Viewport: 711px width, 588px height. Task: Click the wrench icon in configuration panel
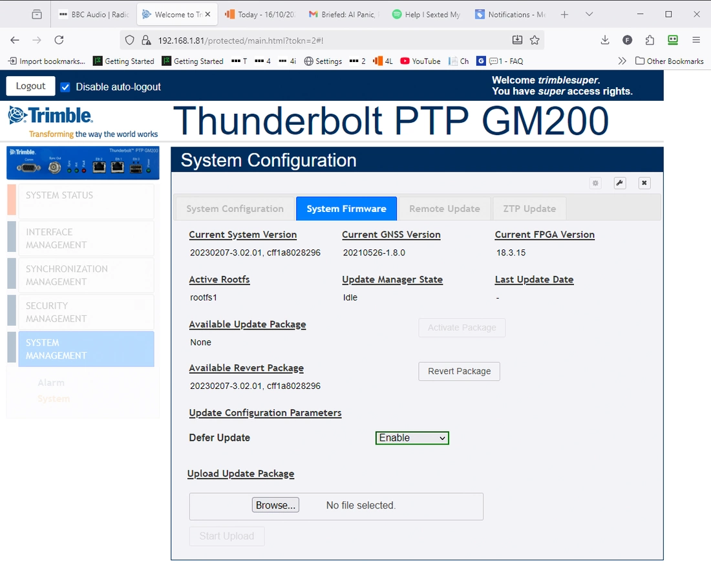pos(619,183)
